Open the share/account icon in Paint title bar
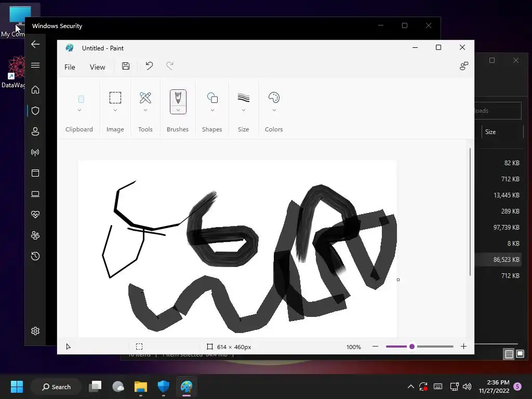 pos(464,66)
